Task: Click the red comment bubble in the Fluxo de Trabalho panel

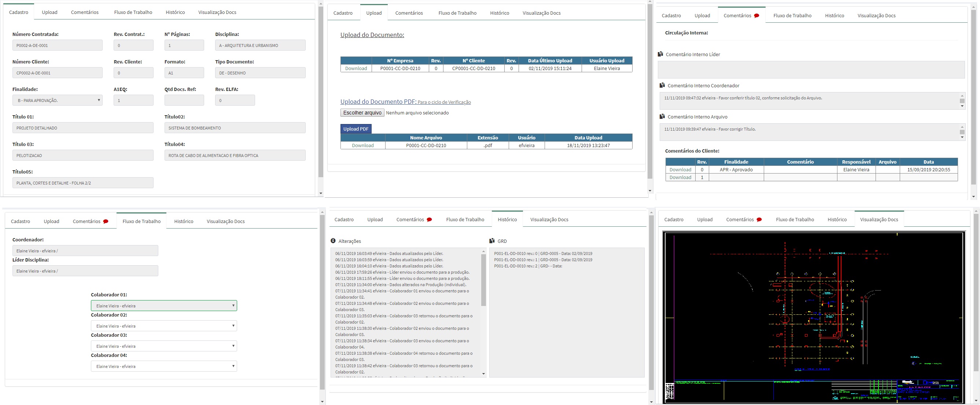Action: click(x=106, y=222)
